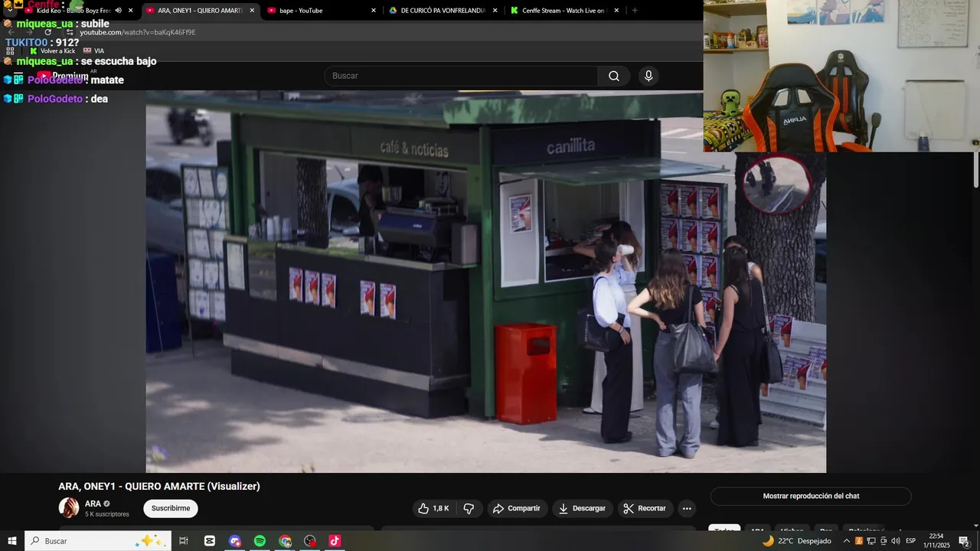Click the Descargar download button
The height and width of the screenshot is (551, 980).
coord(582,508)
